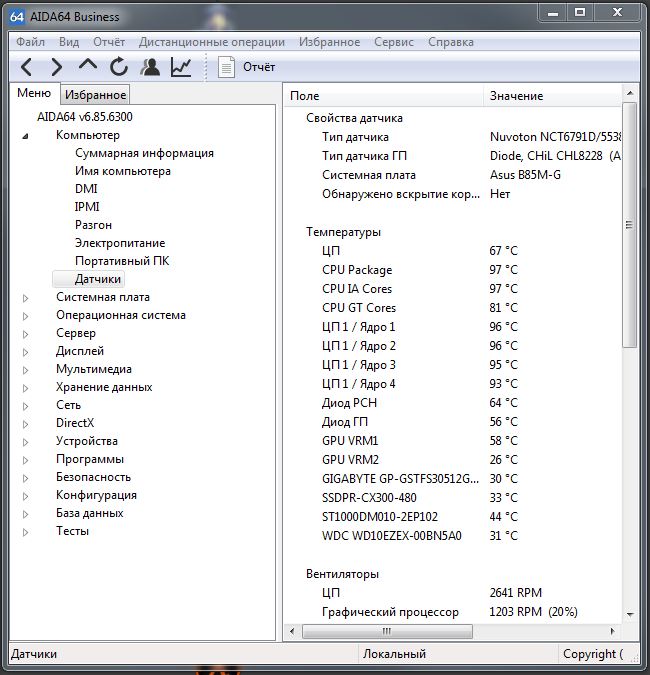The image size is (650, 675).
Task: Select Имя компьютера in the tree
Action: 123,171
